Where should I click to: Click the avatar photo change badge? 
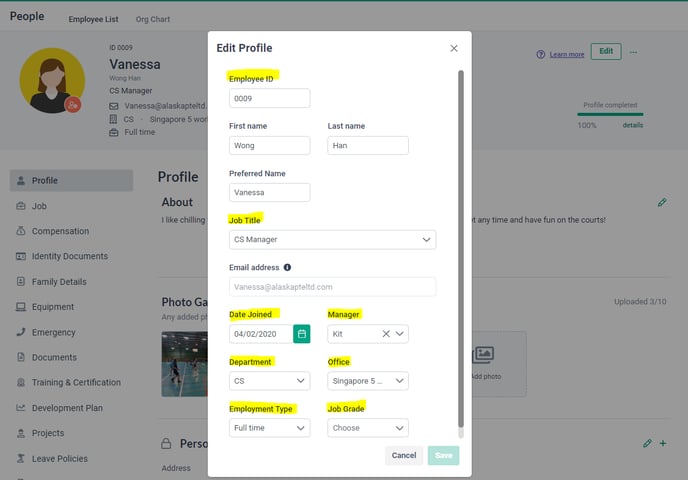(73, 105)
